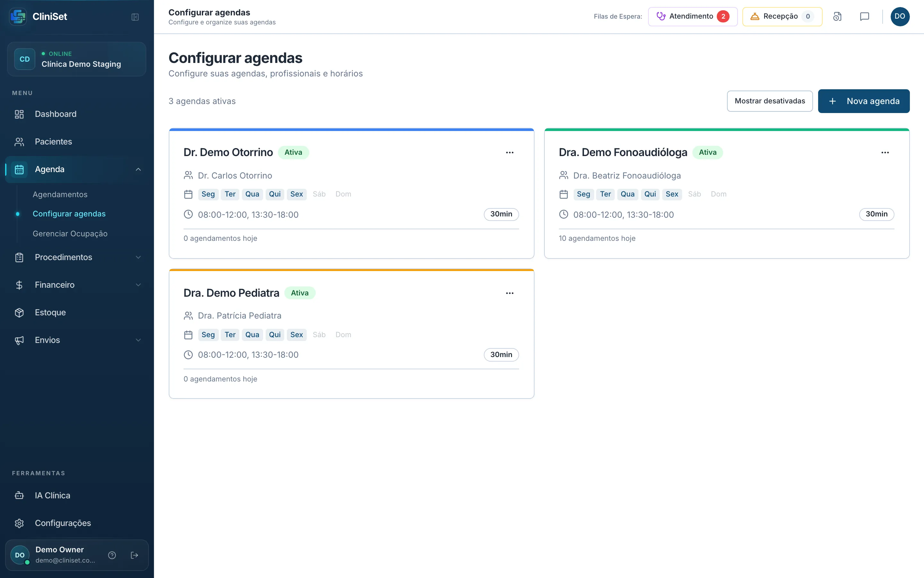Click the 30min badge in Fonoaudióloga card
This screenshot has width=924, height=578.
876,214
